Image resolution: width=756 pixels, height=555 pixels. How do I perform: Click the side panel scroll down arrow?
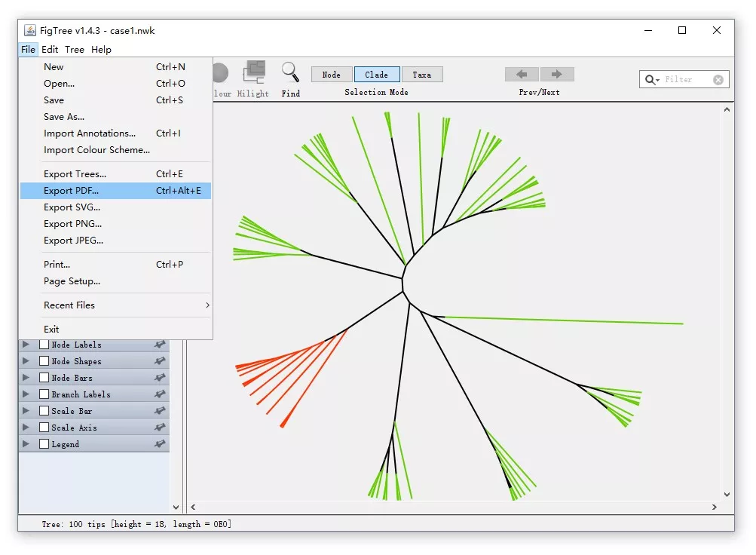[x=176, y=507]
